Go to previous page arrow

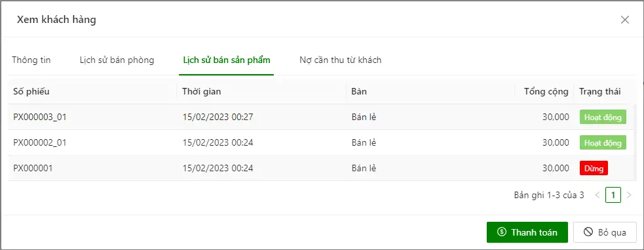click(597, 195)
